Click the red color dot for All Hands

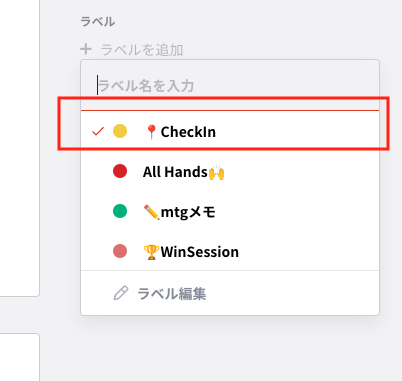coord(120,171)
